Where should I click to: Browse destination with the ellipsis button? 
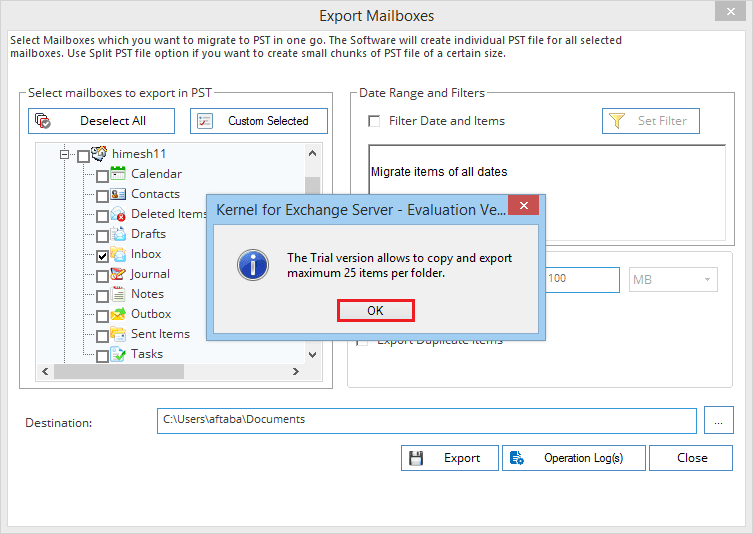coord(719,420)
